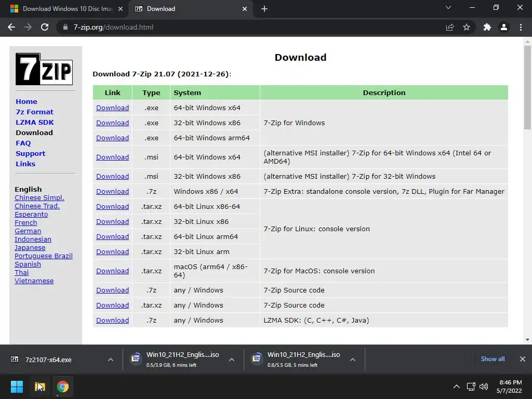
Task: Select the 7-Zip Download tab
Action: point(190,9)
